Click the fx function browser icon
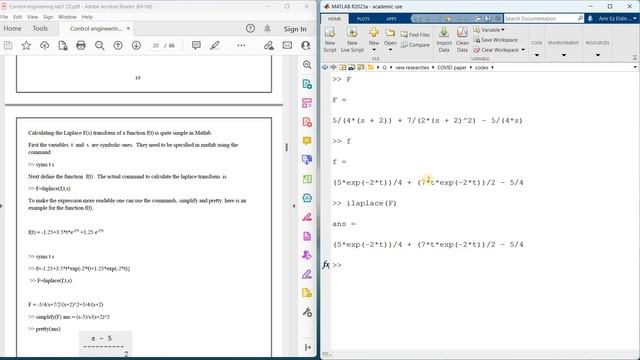This screenshot has width=640, height=360. [x=326, y=265]
